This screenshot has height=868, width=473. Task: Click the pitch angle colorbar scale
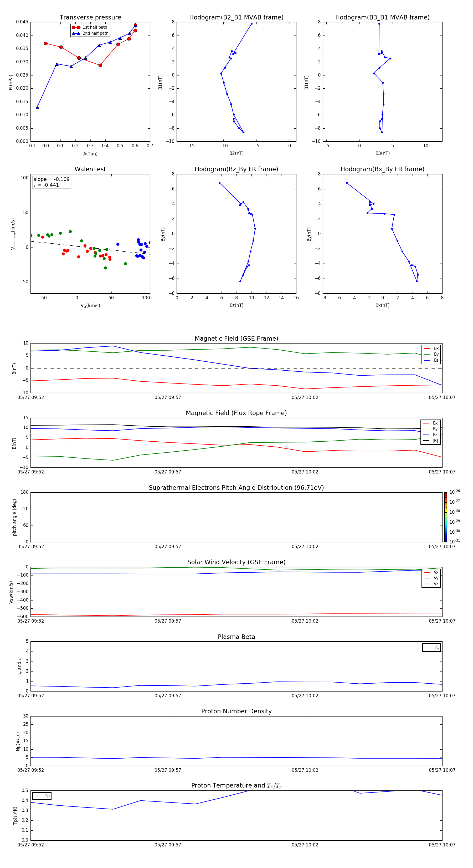tap(446, 517)
